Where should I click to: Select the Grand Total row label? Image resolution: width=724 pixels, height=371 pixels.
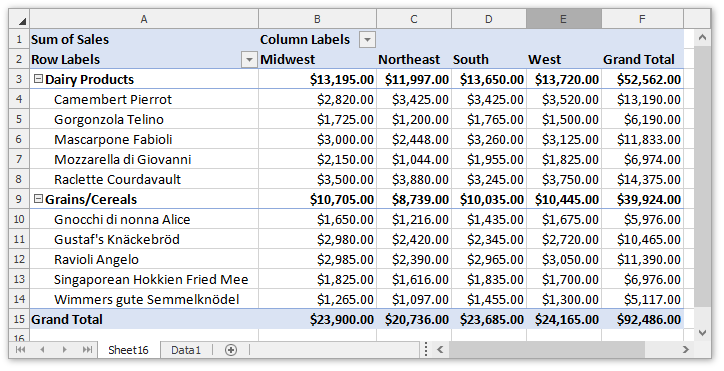click(x=144, y=319)
